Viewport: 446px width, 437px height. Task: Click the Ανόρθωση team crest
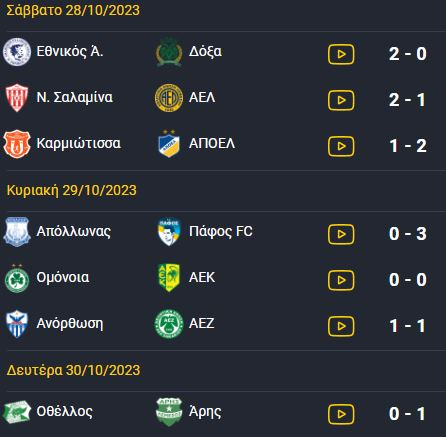point(17,324)
